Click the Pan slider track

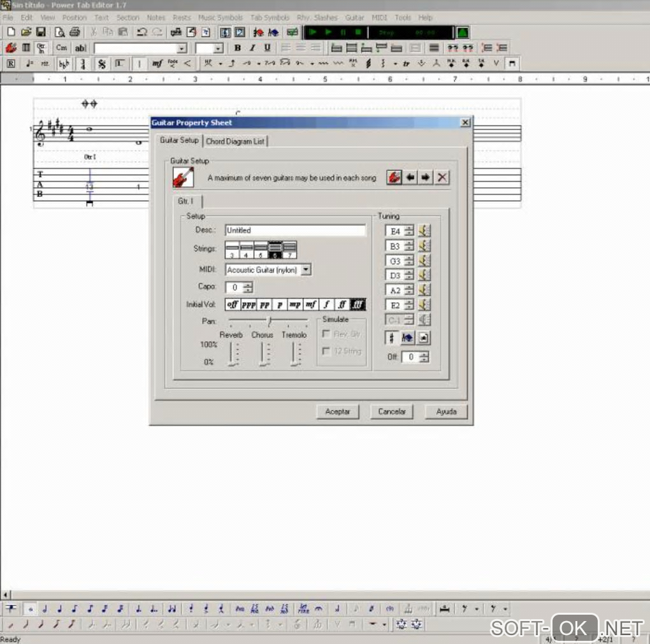click(x=269, y=321)
